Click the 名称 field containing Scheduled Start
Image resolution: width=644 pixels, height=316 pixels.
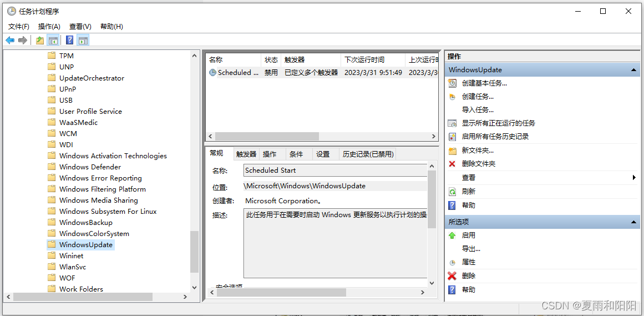point(336,170)
